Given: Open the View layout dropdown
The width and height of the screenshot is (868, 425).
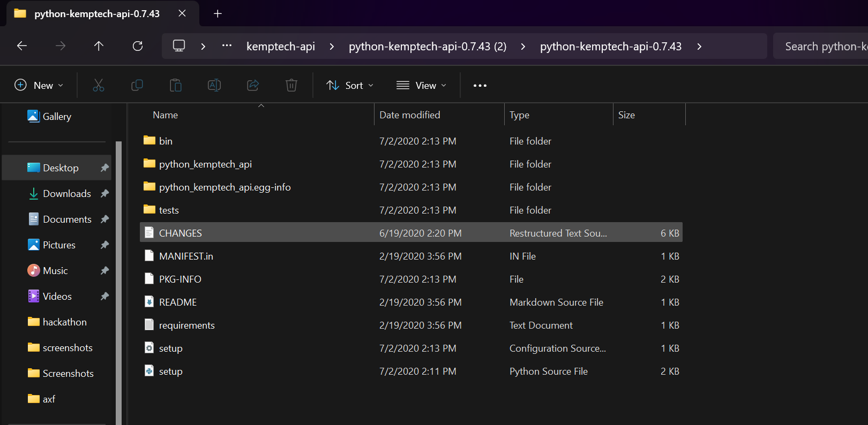Looking at the screenshot, I should pyautogui.click(x=421, y=85).
